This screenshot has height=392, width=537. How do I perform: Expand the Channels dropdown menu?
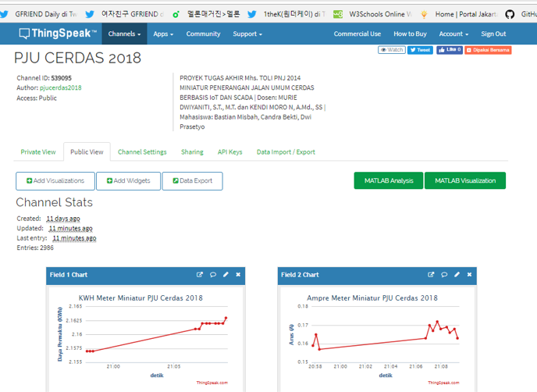[124, 34]
